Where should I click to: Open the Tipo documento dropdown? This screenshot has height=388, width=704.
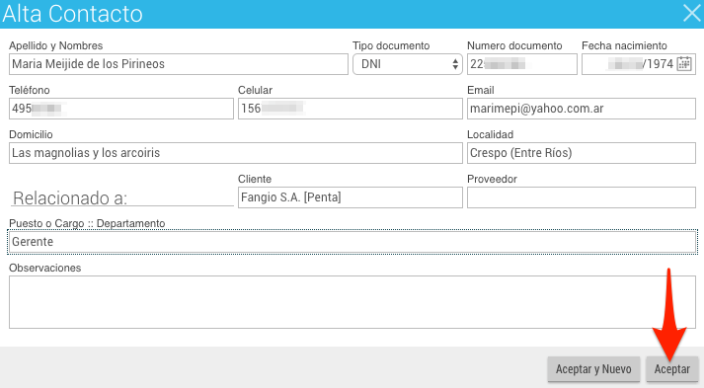click(407, 64)
